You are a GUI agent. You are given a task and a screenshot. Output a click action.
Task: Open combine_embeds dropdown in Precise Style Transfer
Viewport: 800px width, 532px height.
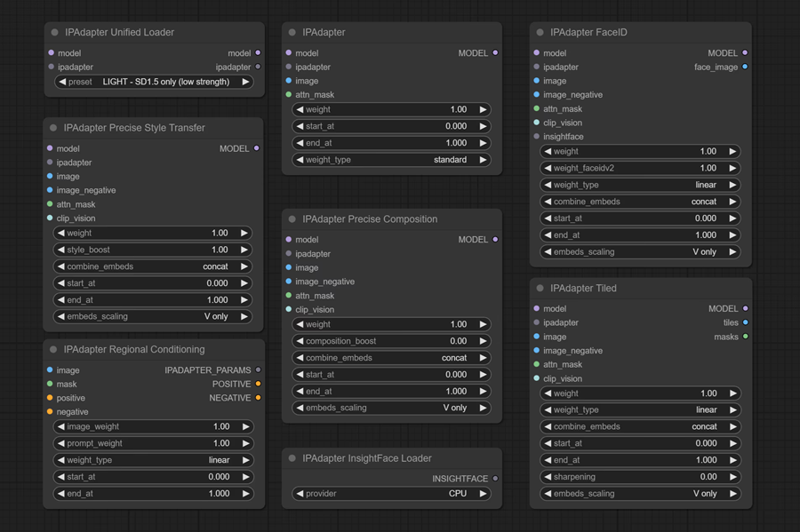(153, 266)
